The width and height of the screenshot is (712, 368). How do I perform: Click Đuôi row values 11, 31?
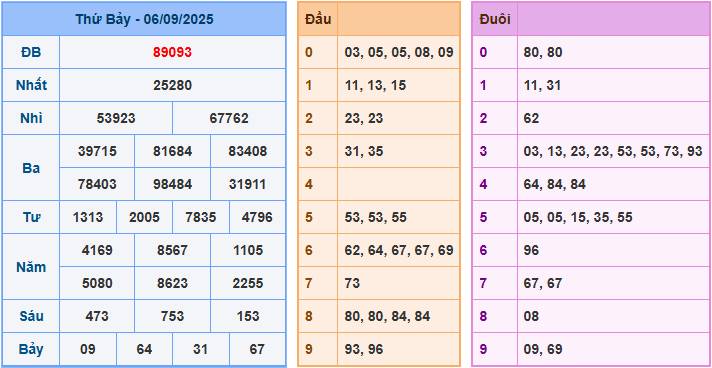(x=542, y=85)
